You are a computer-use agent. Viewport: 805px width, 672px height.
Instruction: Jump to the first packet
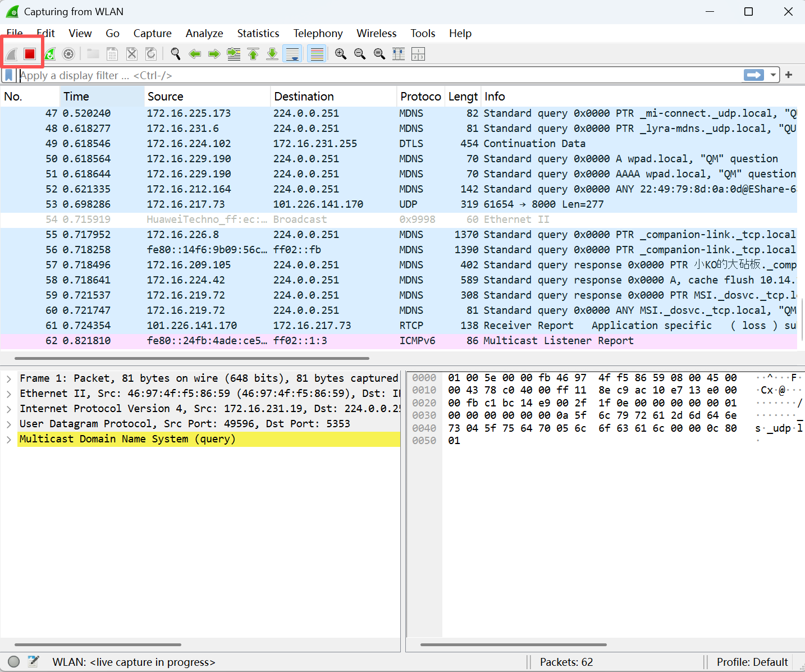pos(253,54)
